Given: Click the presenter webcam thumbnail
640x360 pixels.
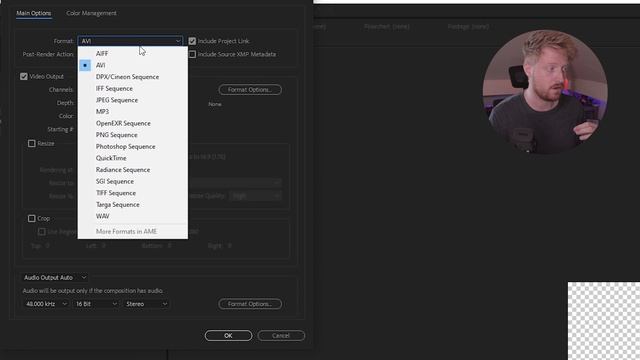Looking at the screenshot, I should point(545,92).
